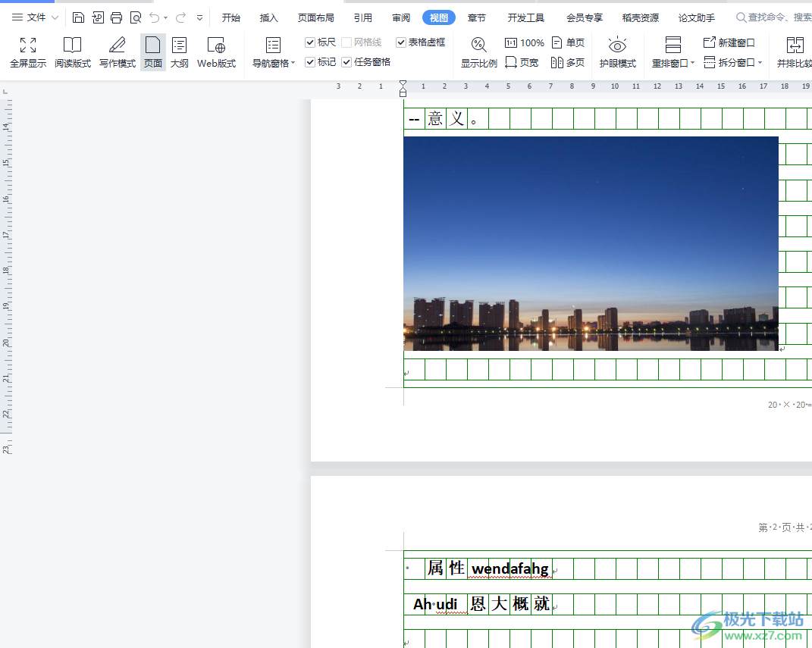The width and height of the screenshot is (812, 648).
Task: Select the View (视图) tab
Action: pos(439,17)
